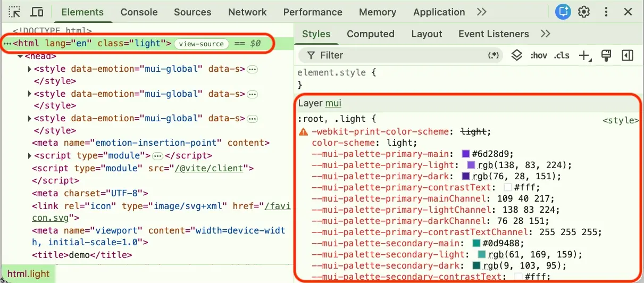Viewport: 644px width, 283px height.
Task: Open color swatch for secondary-dark
Action: click(x=476, y=265)
